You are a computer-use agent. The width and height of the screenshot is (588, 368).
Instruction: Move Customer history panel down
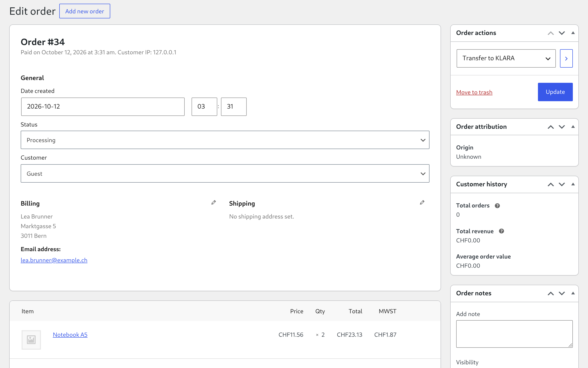tap(562, 184)
